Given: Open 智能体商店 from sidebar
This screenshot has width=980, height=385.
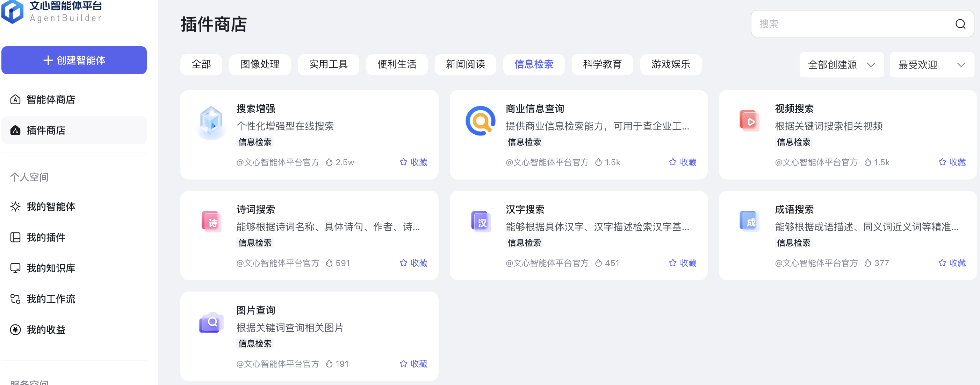Looking at the screenshot, I should point(51,100).
